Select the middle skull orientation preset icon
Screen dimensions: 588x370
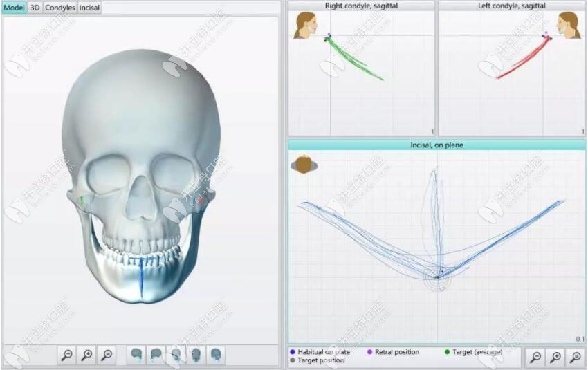tap(177, 355)
